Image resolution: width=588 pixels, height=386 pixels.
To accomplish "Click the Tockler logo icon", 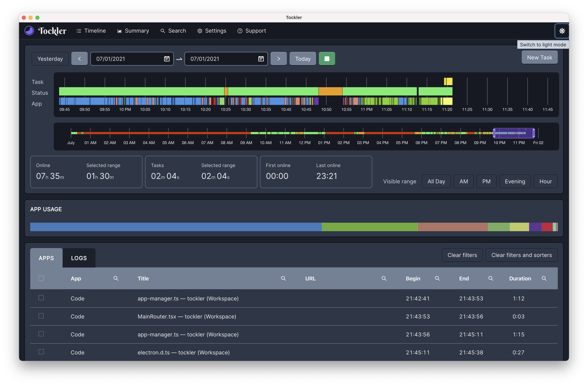I will click(x=29, y=31).
